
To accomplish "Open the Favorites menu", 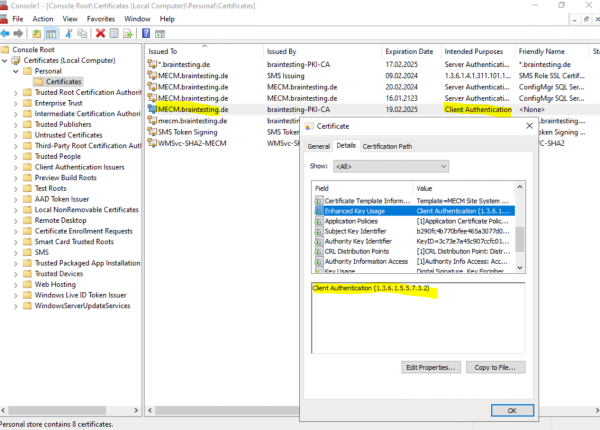I will (101, 19).
